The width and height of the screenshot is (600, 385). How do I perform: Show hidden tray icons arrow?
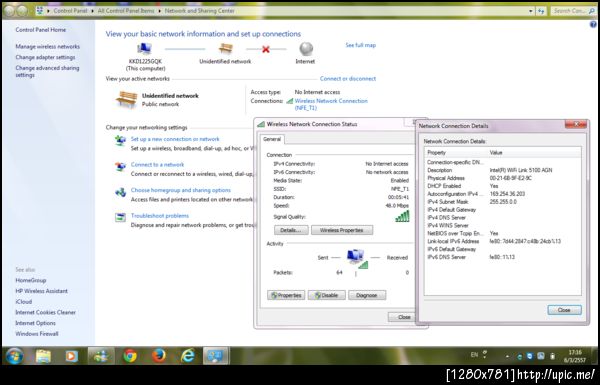tap(507, 356)
